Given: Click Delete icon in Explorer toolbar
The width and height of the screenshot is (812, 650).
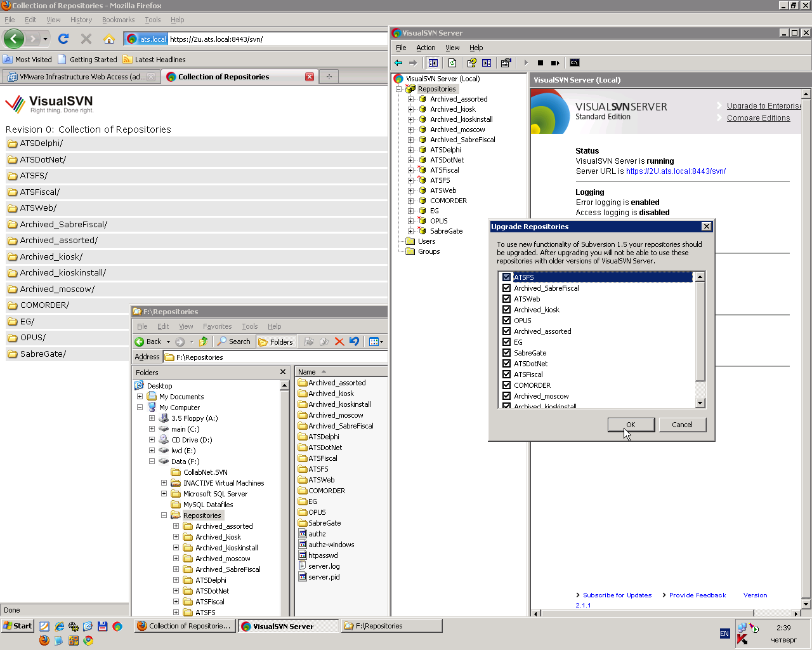Looking at the screenshot, I should (x=339, y=342).
